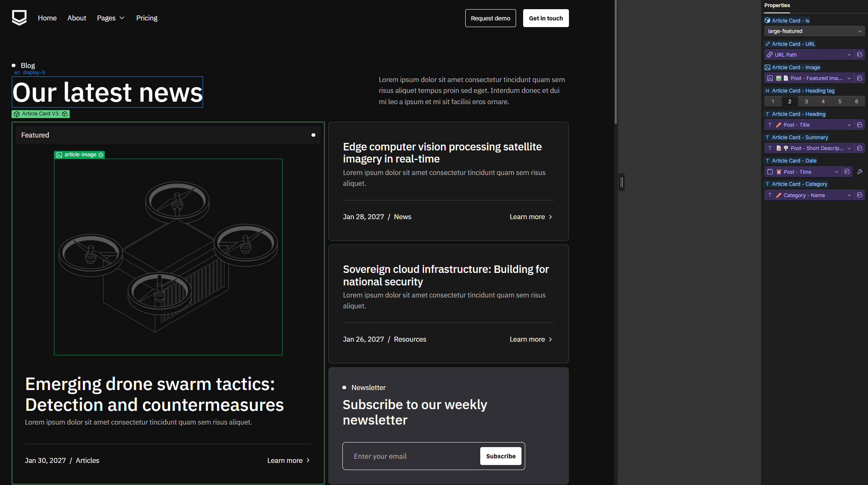Screen dimensions: 868x485
Task: Click the arrow icon next to Resources Learn more
Action: point(550,340)
